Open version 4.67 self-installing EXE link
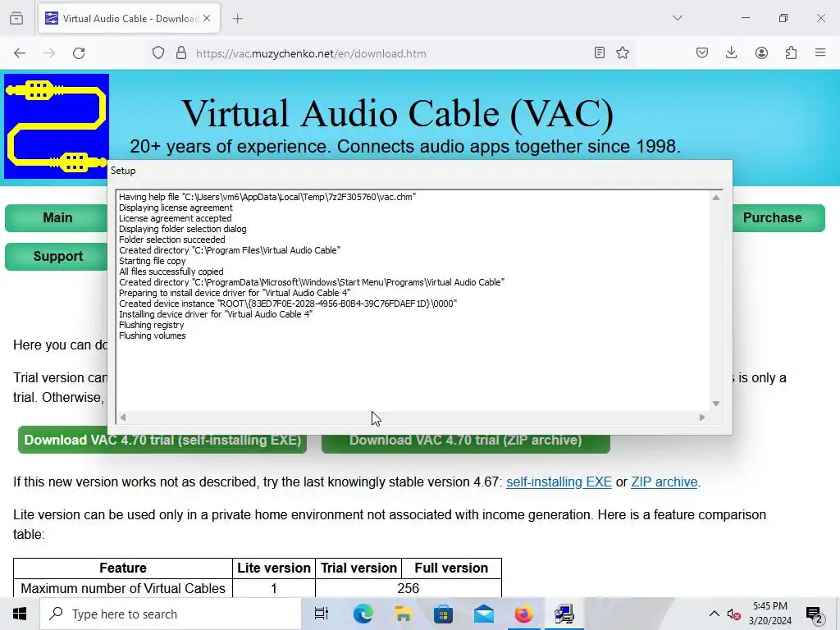 click(559, 482)
